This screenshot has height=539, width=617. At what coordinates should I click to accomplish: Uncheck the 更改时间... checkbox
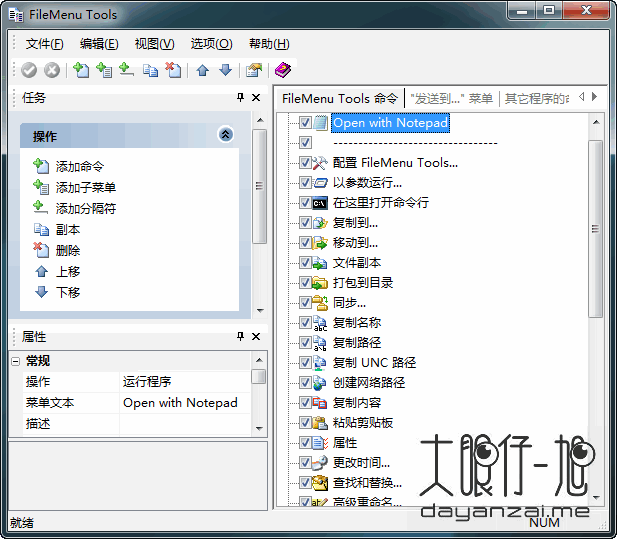305,462
